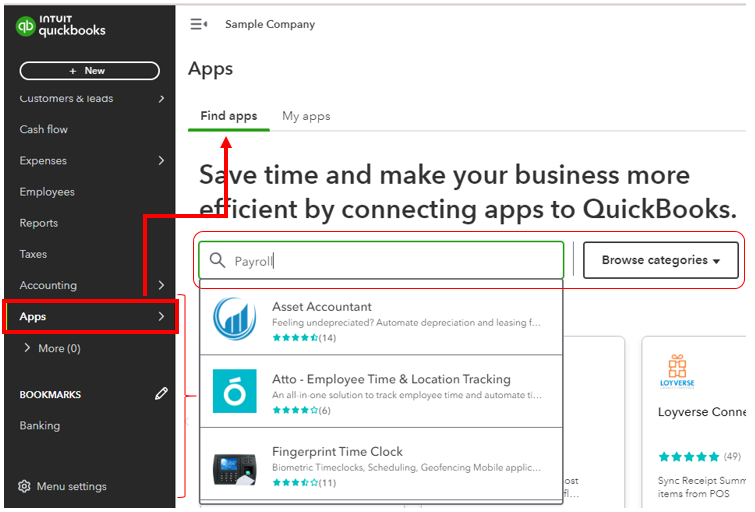The image size is (755, 512).
Task: Open the Banking bookmark
Action: pos(40,425)
